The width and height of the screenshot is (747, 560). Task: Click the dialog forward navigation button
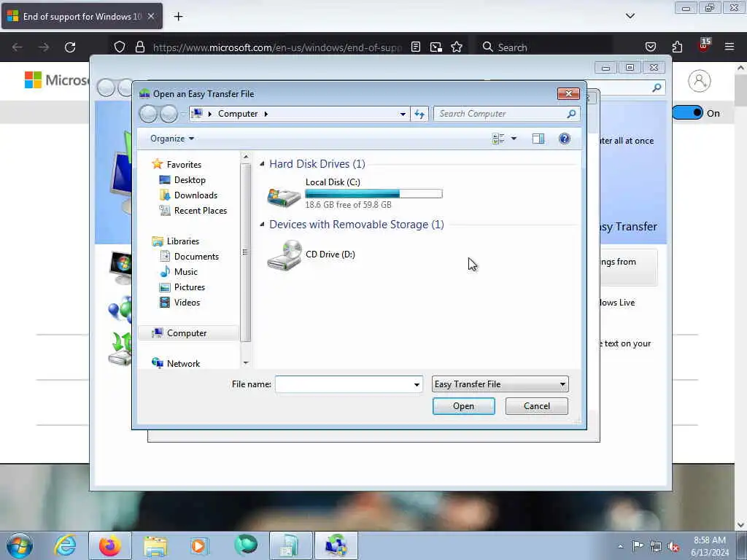tap(169, 114)
